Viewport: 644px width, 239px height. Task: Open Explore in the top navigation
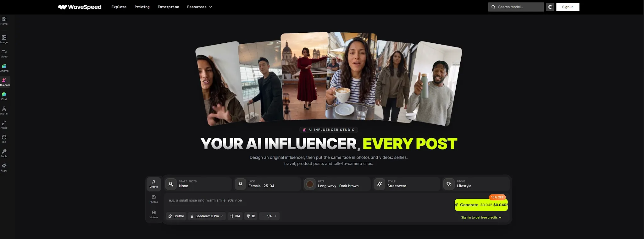point(119,7)
